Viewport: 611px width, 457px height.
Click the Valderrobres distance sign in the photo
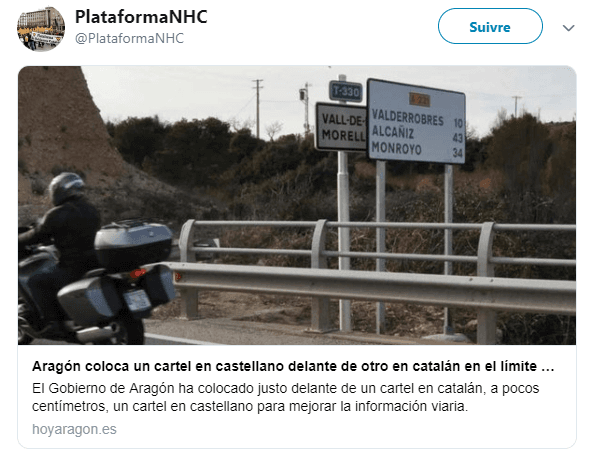[417, 122]
